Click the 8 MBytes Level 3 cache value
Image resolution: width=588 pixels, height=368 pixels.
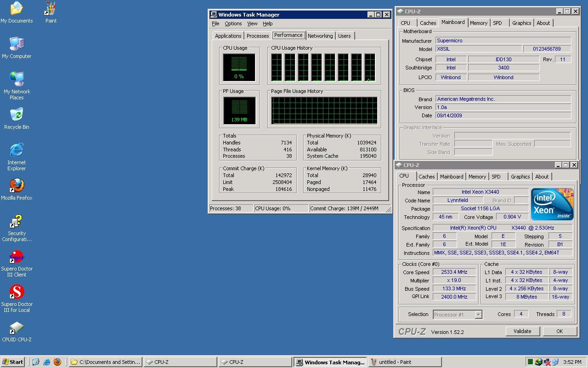click(x=526, y=297)
